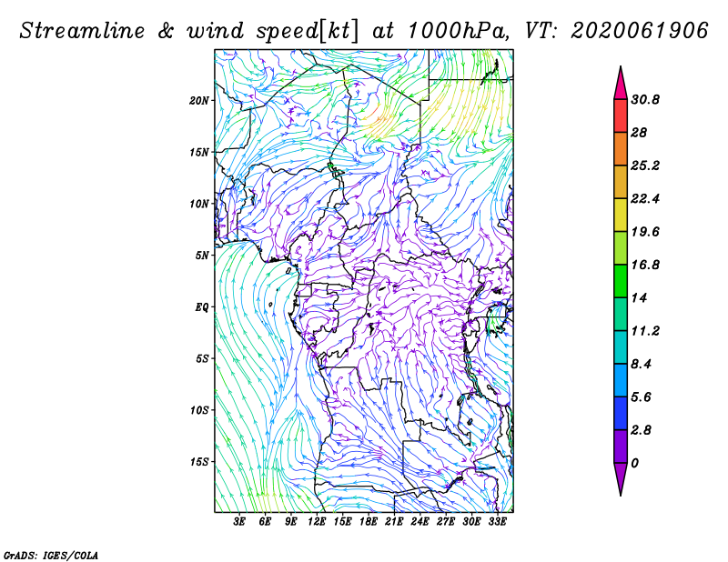Viewport: 728px width, 562px height.
Task: Select the yellow 19.6–22.4 color band
Action: click(x=621, y=215)
